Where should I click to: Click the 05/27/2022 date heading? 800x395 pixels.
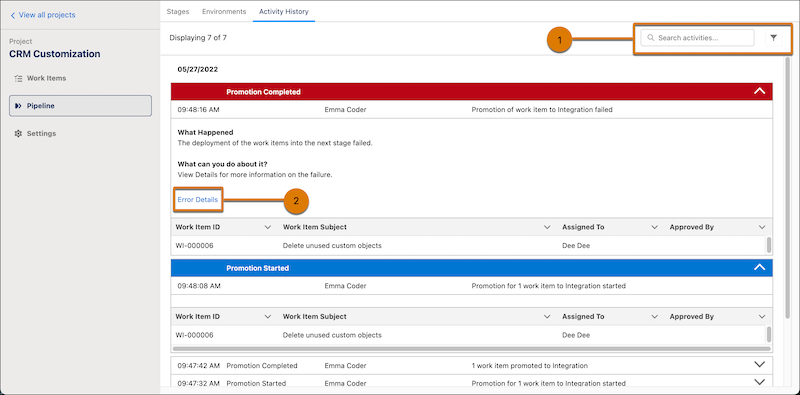point(197,69)
